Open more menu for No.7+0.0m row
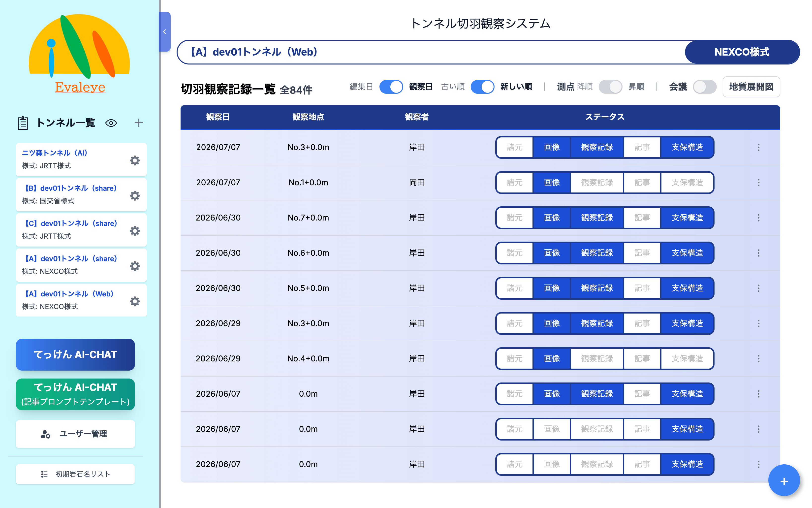812x508 pixels. tap(758, 218)
